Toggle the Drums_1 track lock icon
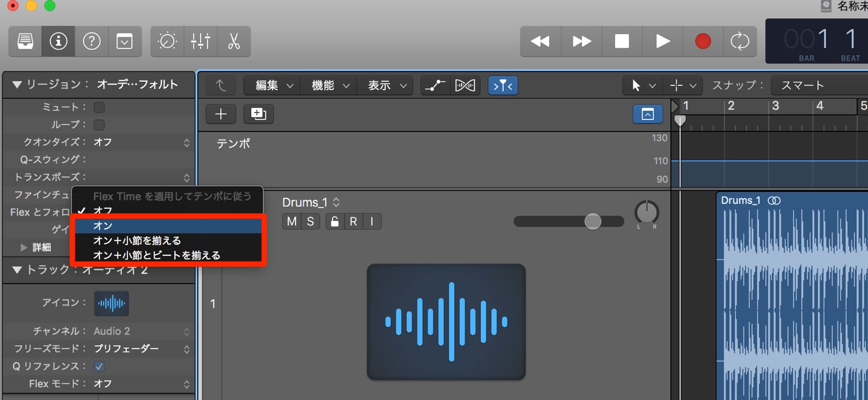The width and height of the screenshot is (868, 400). [334, 221]
